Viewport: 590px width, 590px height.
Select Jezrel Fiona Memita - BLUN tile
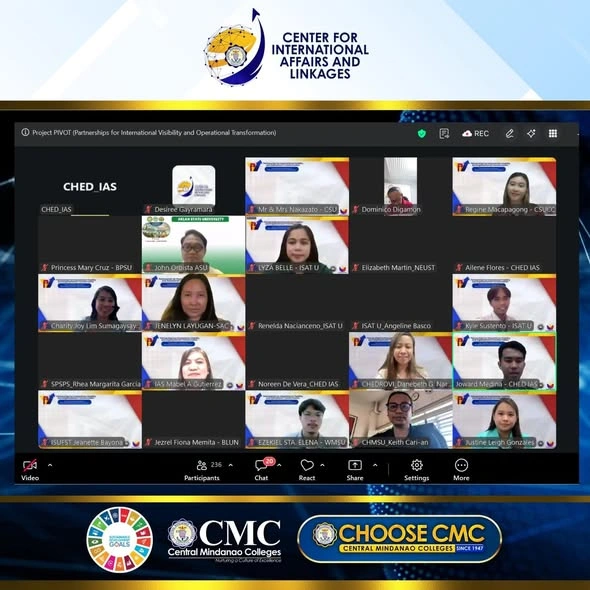point(193,419)
